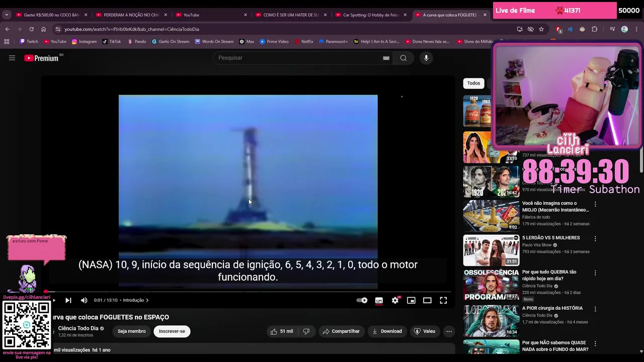Go back in browser history

[7, 29]
